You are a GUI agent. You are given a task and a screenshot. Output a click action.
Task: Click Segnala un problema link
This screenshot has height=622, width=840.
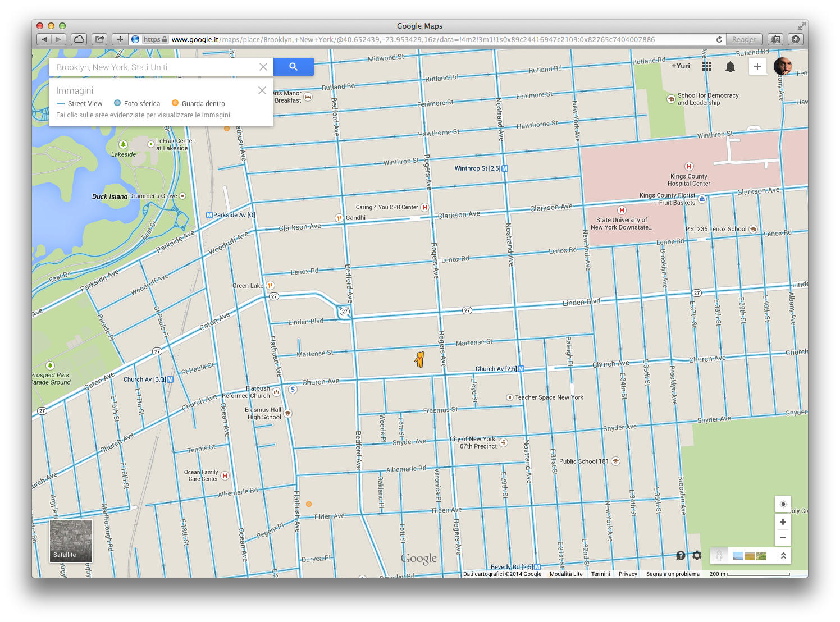click(673, 574)
